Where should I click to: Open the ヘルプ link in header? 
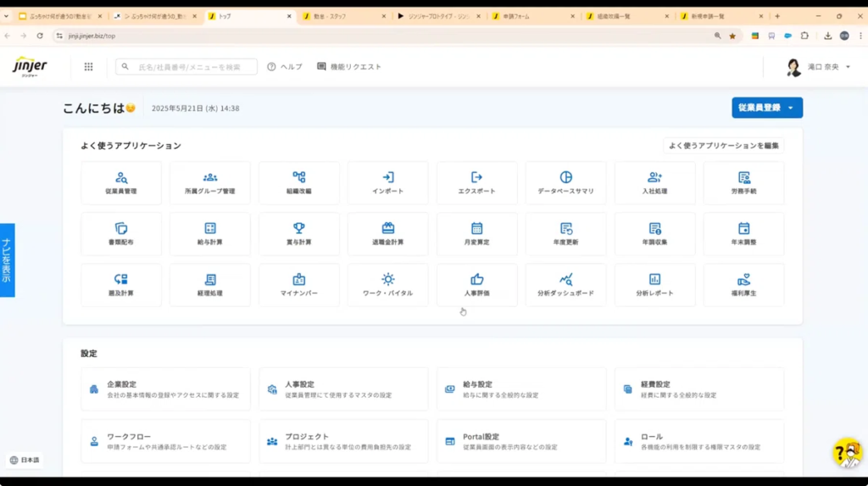285,67
